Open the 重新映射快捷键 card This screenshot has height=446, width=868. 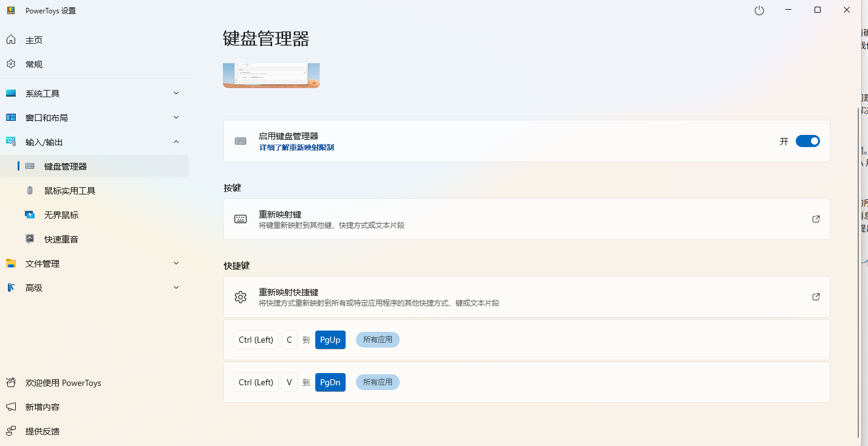coord(527,297)
